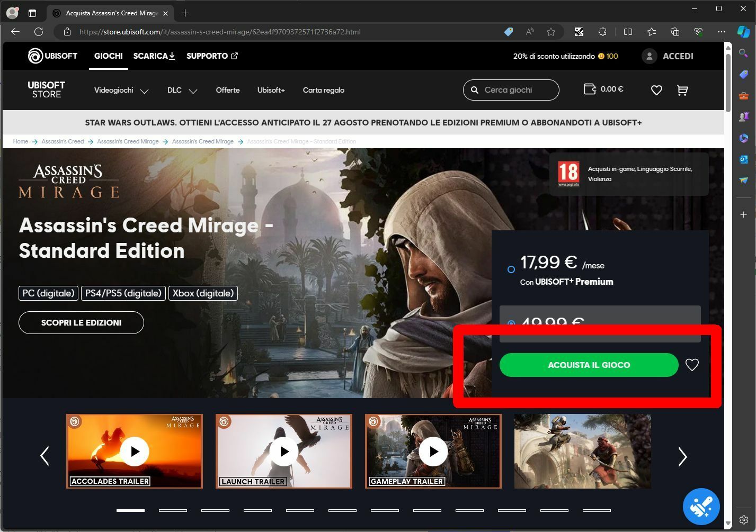Show next media with right carousel arrow

tap(682, 456)
